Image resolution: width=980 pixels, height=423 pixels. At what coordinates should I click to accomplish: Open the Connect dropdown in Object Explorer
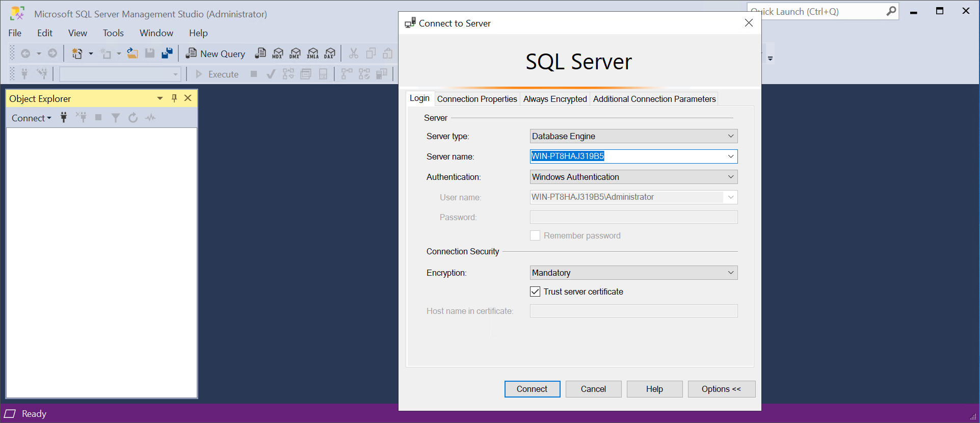(32, 118)
